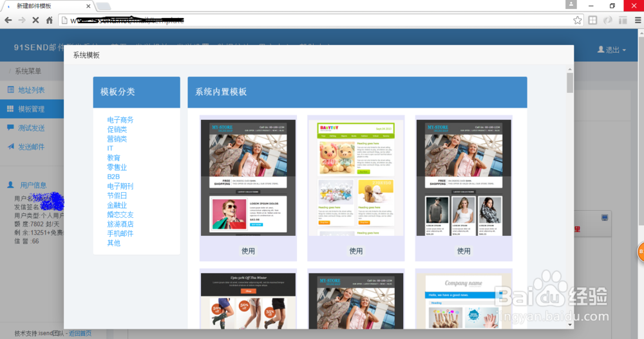Select 促销类 template category
Screen dimensions: 644x339
(117, 130)
